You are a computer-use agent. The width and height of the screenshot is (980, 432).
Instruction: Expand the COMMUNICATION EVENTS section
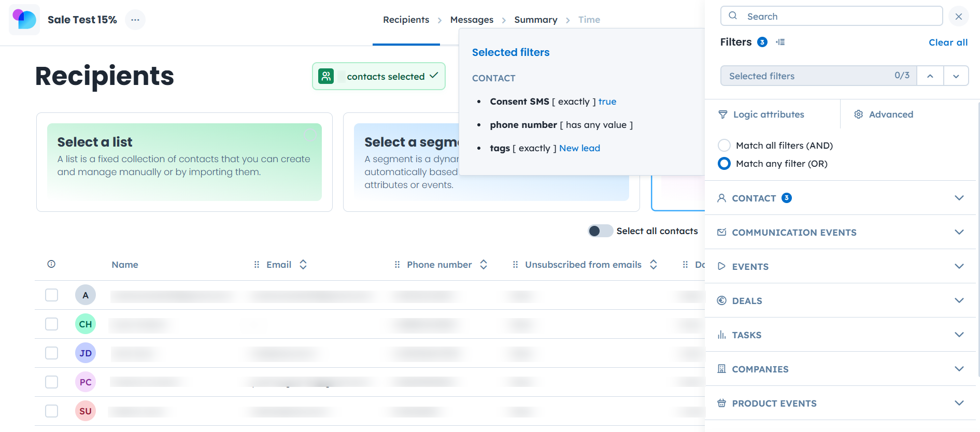959,232
